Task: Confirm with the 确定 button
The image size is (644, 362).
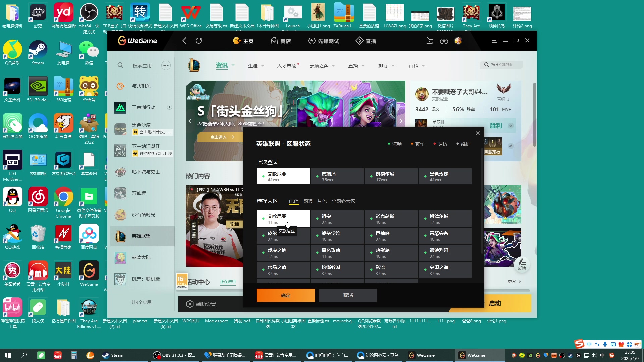Action: (286, 295)
